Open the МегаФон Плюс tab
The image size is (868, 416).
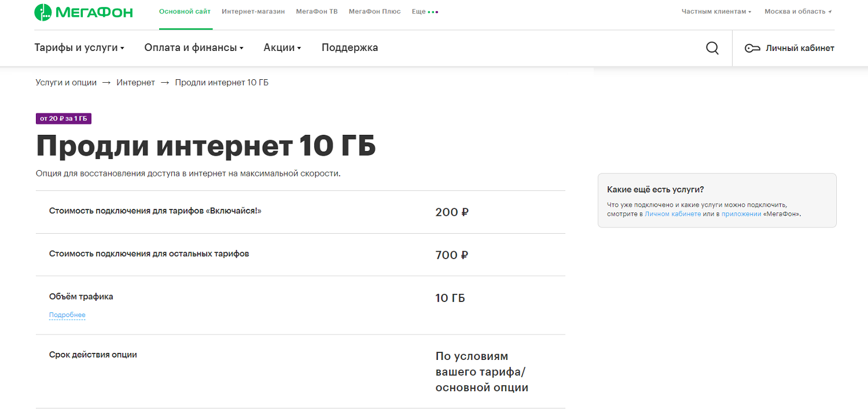pyautogui.click(x=374, y=12)
